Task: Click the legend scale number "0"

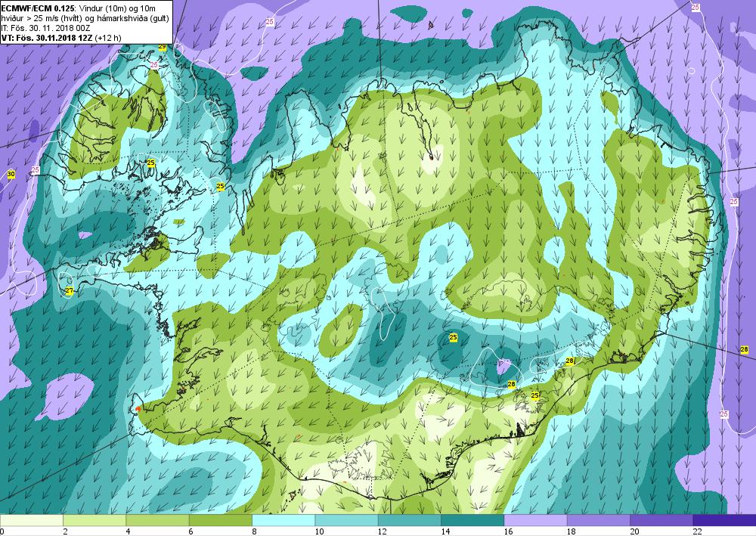Action: click(x=2, y=531)
